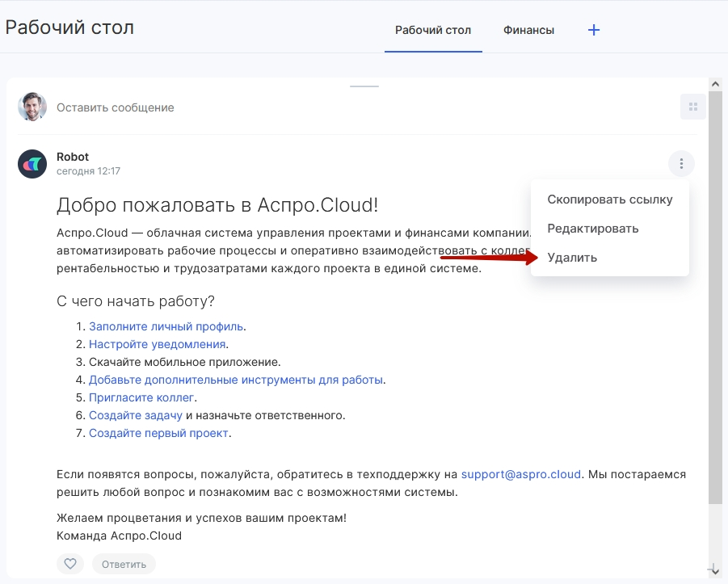Open the three-dot menu on Robot's post
The width and height of the screenshot is (728, 584).
[681, 163]
